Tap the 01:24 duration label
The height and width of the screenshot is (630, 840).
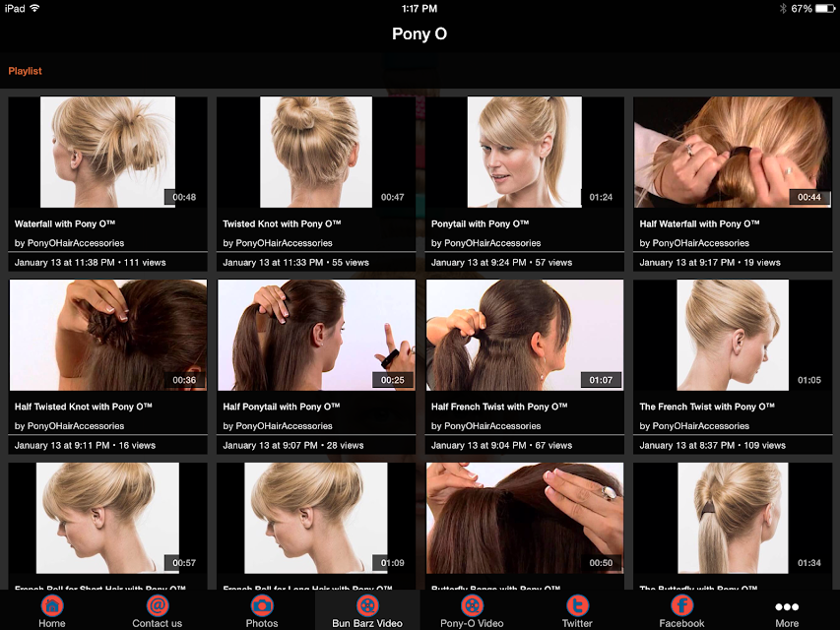tap(601, 197)
